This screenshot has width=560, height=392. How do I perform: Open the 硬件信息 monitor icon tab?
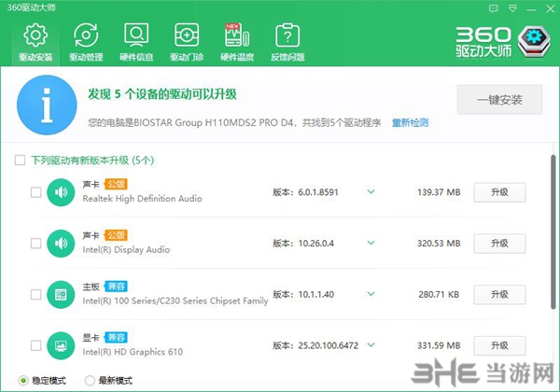pyautogui.click(x=136, y=43)
